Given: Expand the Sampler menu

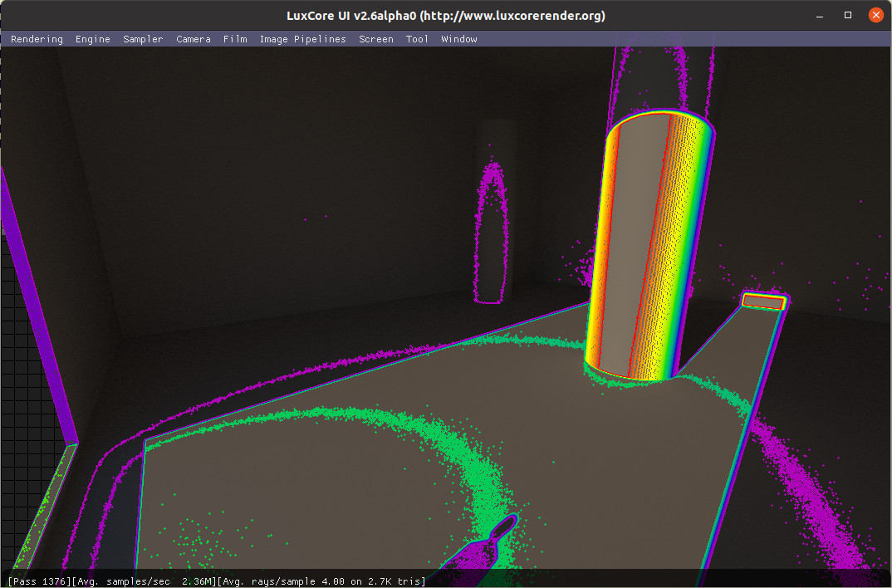Looking at the screenshot, I should tap(143, 39).
